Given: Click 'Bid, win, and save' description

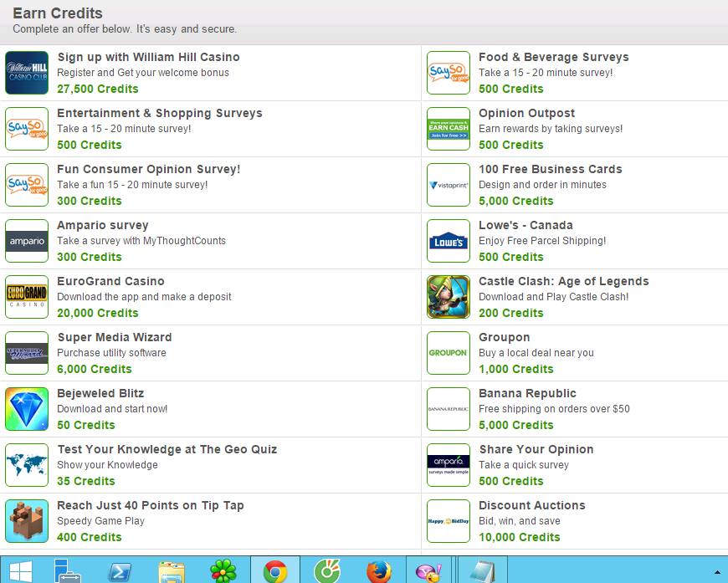Looking at the screenshot, I should 520,521.
